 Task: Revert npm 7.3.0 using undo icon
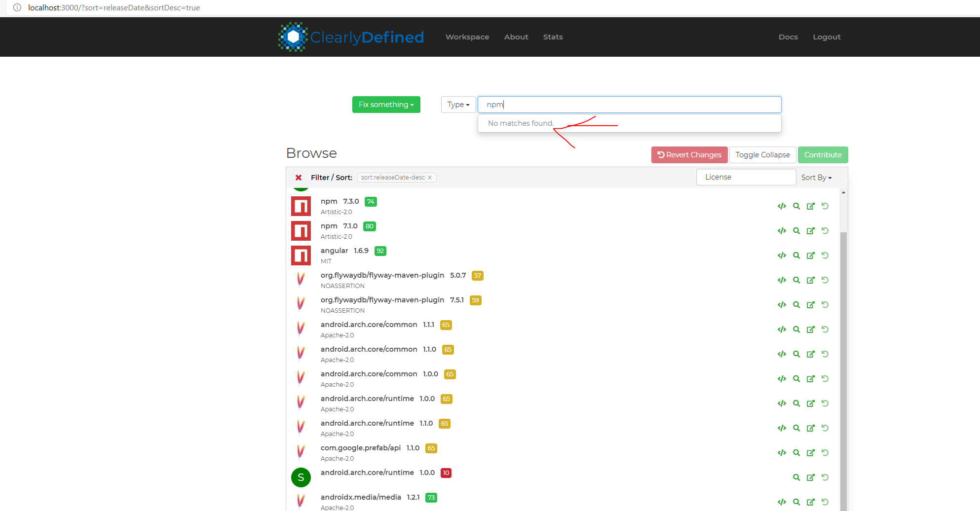[825, 206]
